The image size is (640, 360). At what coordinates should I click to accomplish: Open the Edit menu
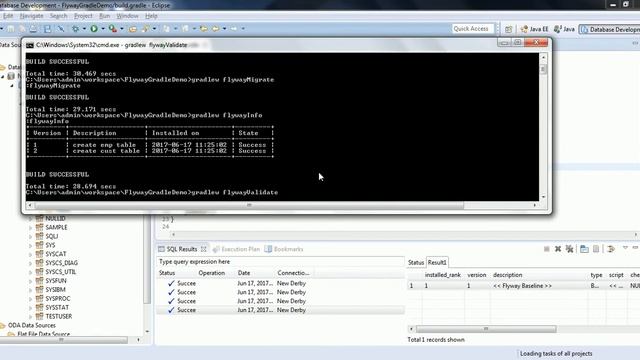tap(8, 16)
